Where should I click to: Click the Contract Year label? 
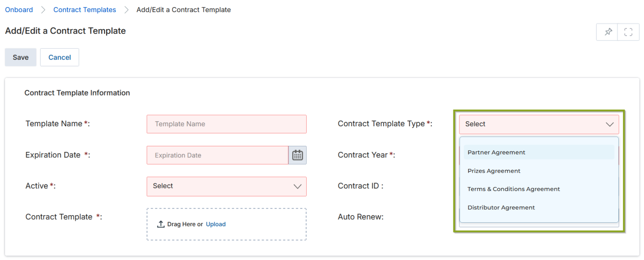(366, 155)
